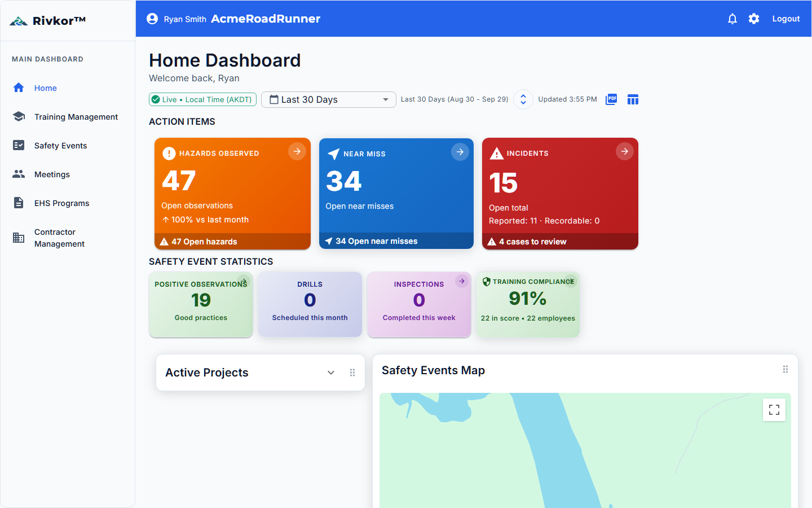Click the Last 30 Days (Aug 30 - Sep 29) text

click(x=454, y=99)
